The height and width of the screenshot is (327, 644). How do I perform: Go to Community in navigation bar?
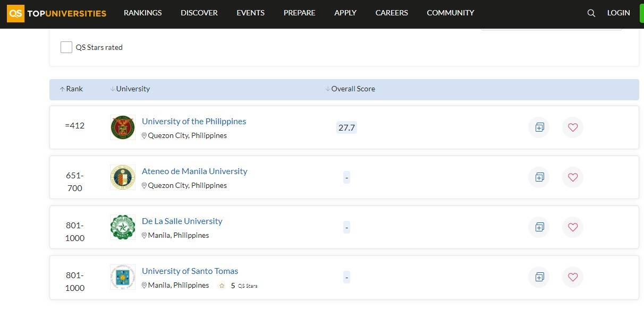pyautogui.click(x=450, y=13)
